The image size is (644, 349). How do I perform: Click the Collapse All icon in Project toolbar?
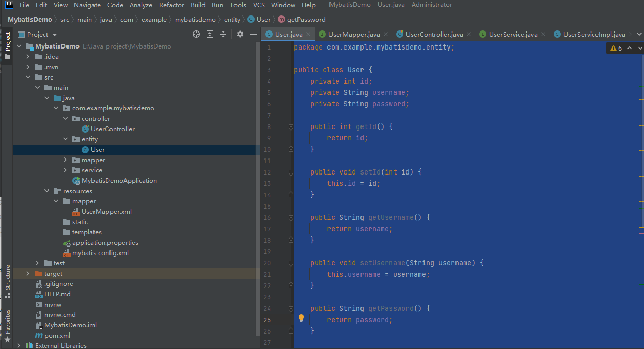[223, 34]
